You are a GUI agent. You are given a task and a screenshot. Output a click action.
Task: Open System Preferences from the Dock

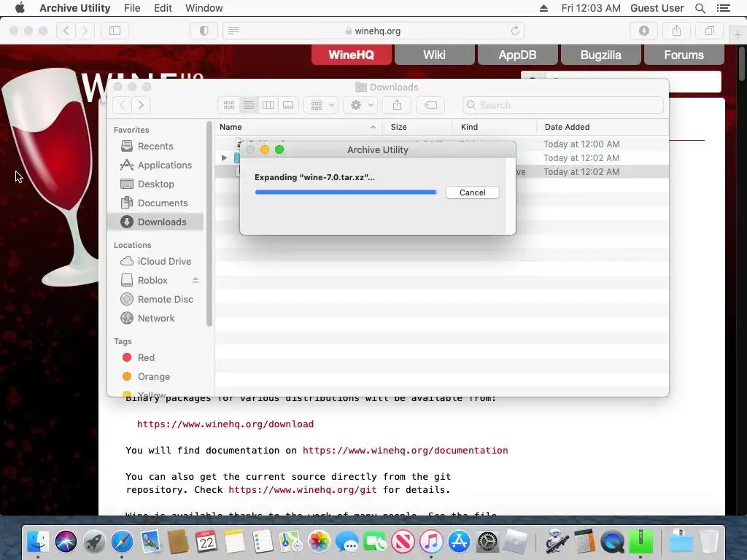pos(487,542)
